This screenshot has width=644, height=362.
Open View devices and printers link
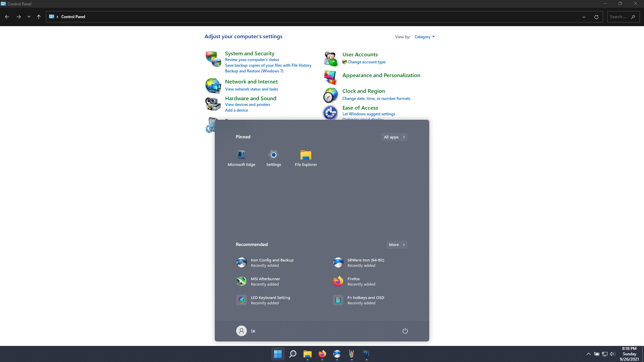[x=248, y=105]
